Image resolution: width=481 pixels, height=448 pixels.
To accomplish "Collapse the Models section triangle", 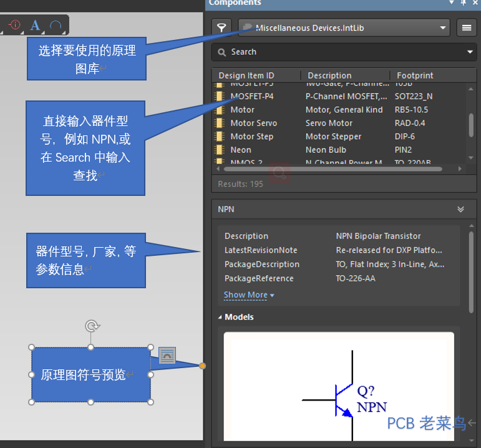I will [220, 318].
